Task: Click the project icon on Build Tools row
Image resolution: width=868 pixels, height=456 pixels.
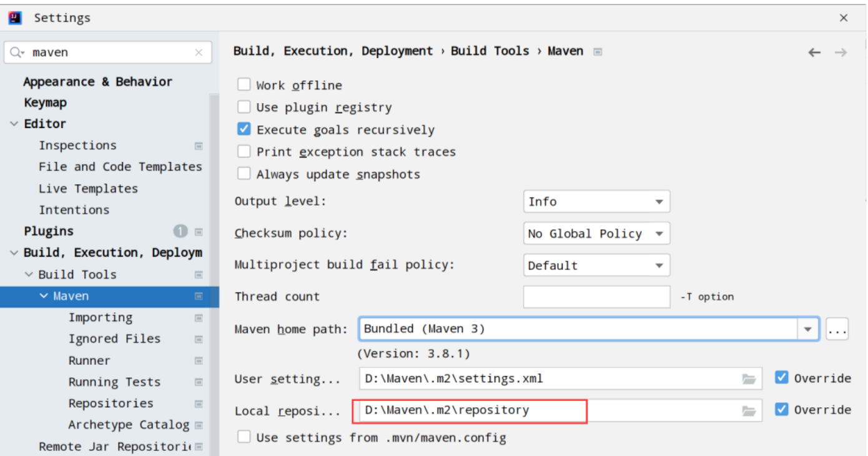Action: point(199,275)
